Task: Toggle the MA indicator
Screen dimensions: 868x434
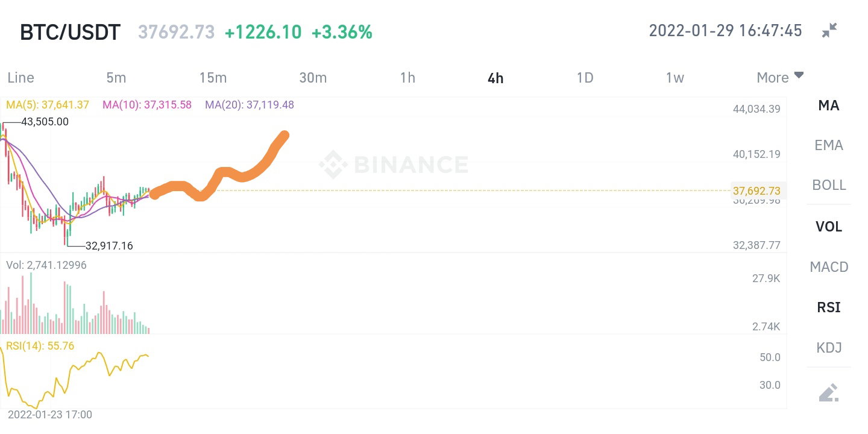Action: (829, 105)
